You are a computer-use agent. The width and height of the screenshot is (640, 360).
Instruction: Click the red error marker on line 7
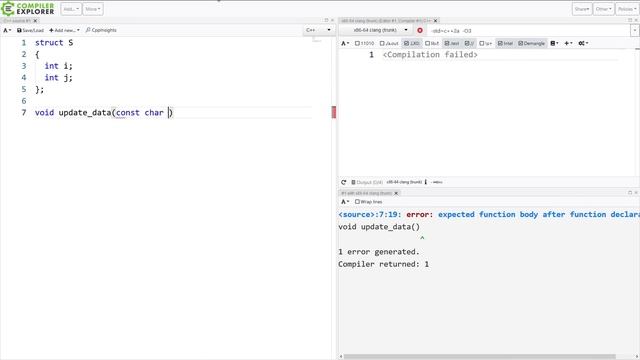click(x=334, y=112)
